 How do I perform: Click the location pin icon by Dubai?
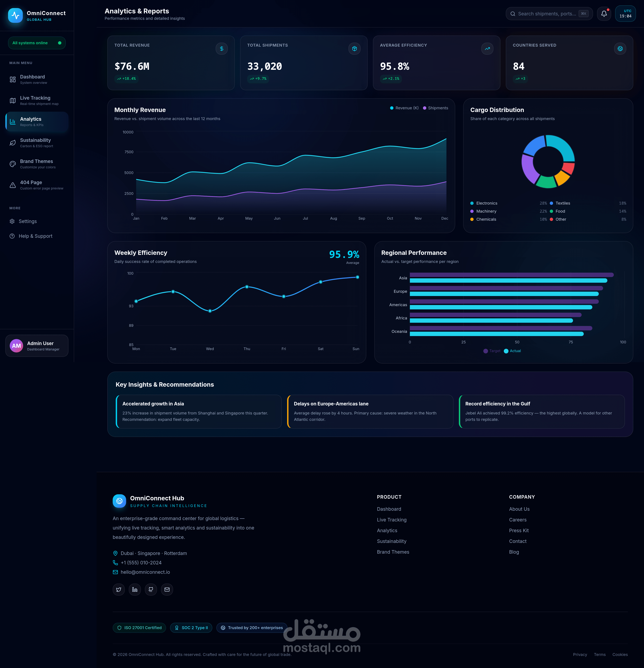click(115, 553)
